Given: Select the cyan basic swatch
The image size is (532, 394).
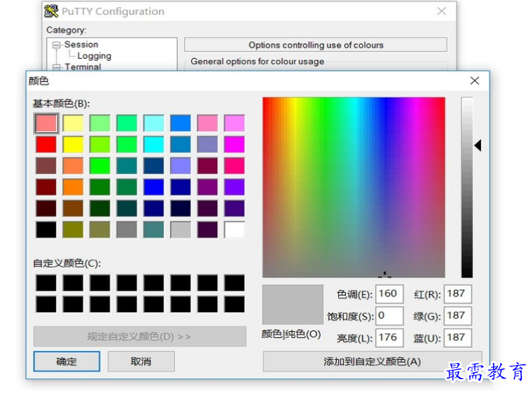Looking at the screenshot, I should coord(154,144).
